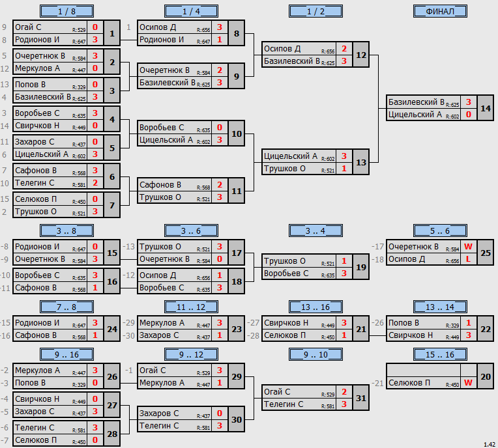This screenshot has width=498, height=448.
Task: Click the '7 .. 8' placement header
Action: click(x=66, y=307)
